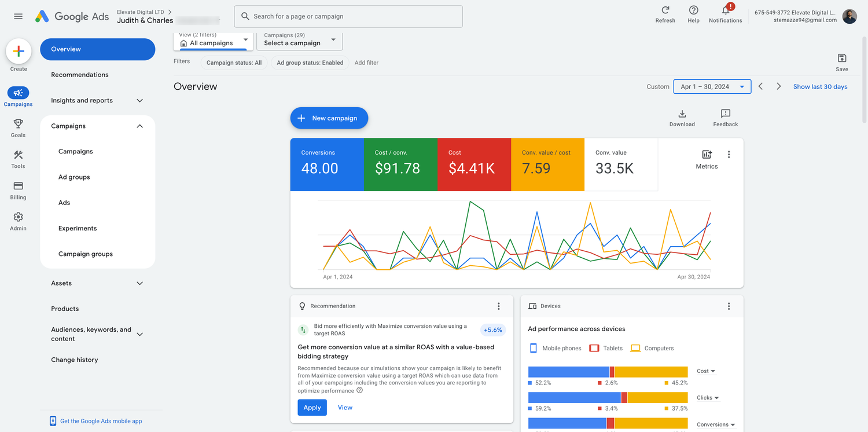Click the Campaign status: All filter chip

[x=234, y=63]
